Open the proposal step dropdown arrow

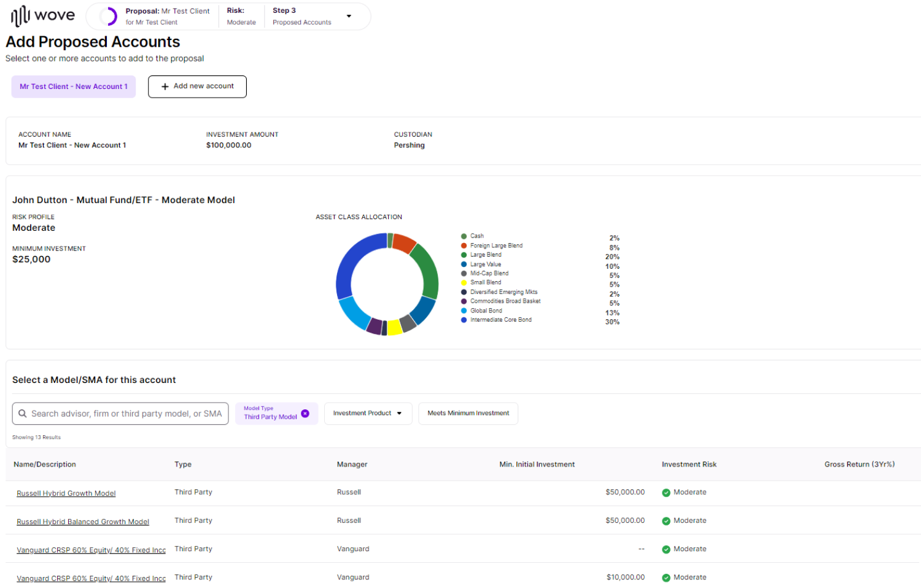coord(349,16)
